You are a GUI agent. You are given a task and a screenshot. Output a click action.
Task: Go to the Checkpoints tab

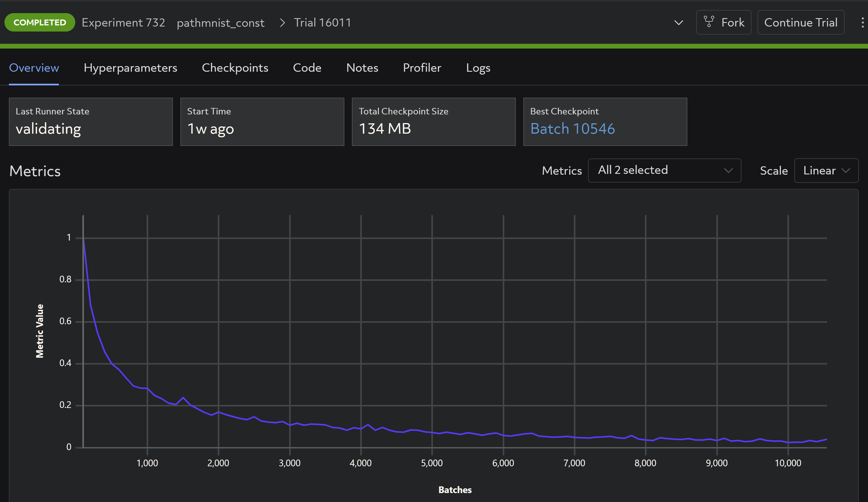click(x=235, y=68)
